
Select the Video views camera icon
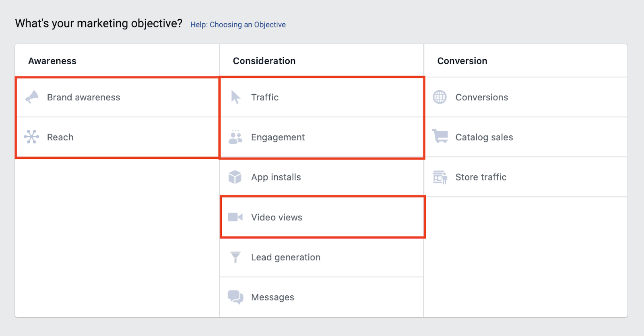(235, 217)
